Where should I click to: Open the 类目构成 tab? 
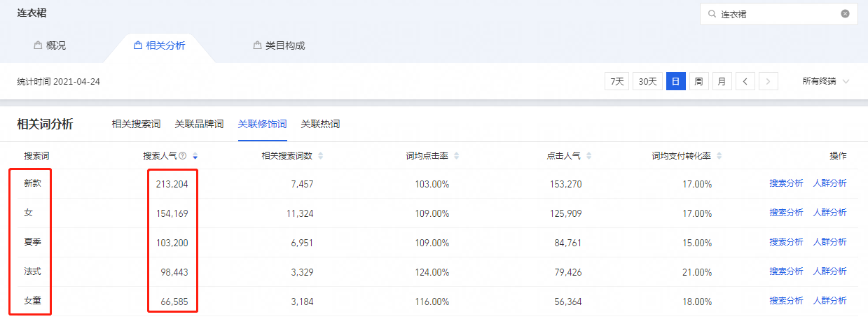click(279, 45)
